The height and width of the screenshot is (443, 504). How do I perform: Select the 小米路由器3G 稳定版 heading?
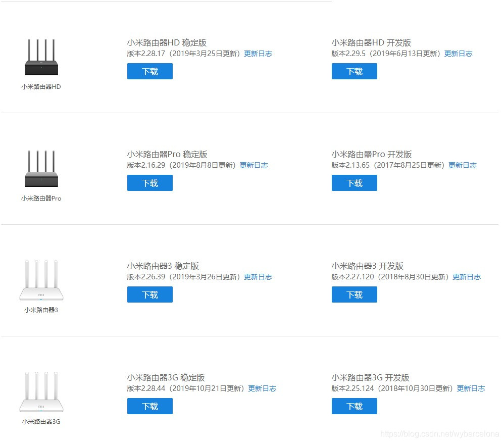166,377
